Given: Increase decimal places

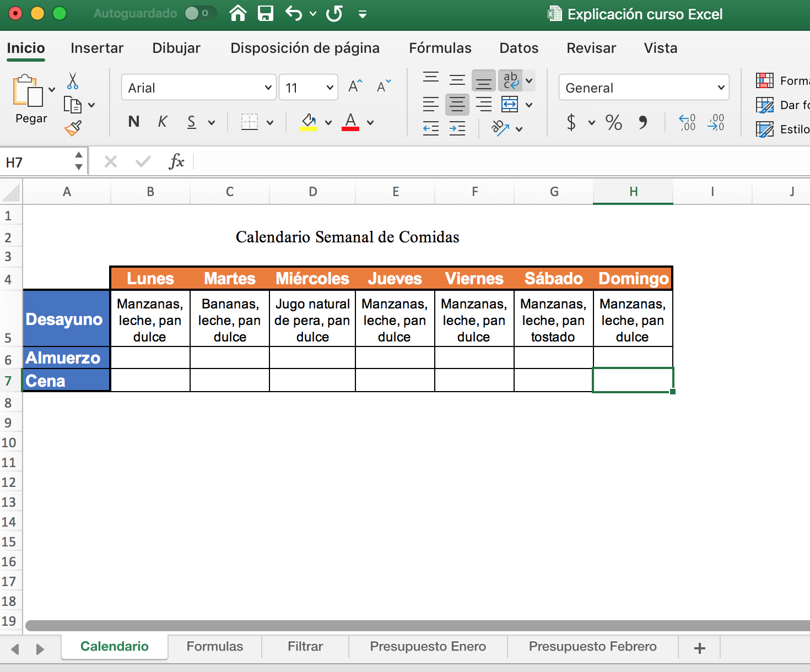Looking at the screenshot, I should [x=687, y=122].
